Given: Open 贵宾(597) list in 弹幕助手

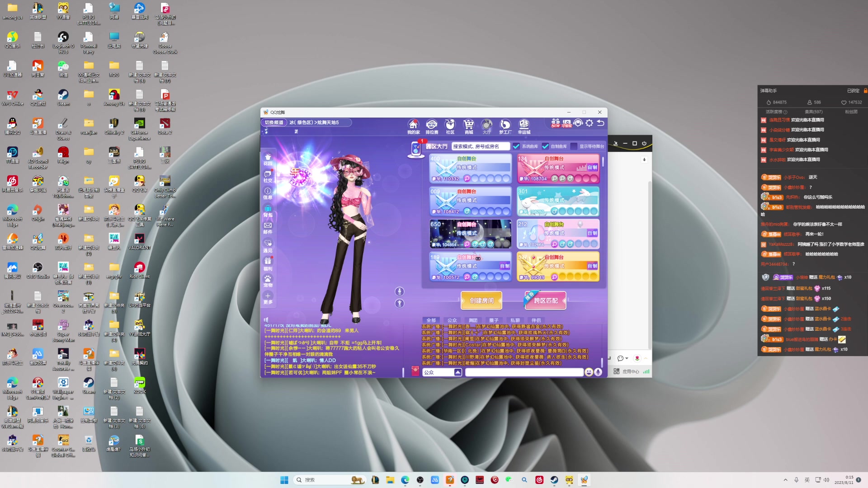Looking at the screenshot, I should (x=814, y=112).
